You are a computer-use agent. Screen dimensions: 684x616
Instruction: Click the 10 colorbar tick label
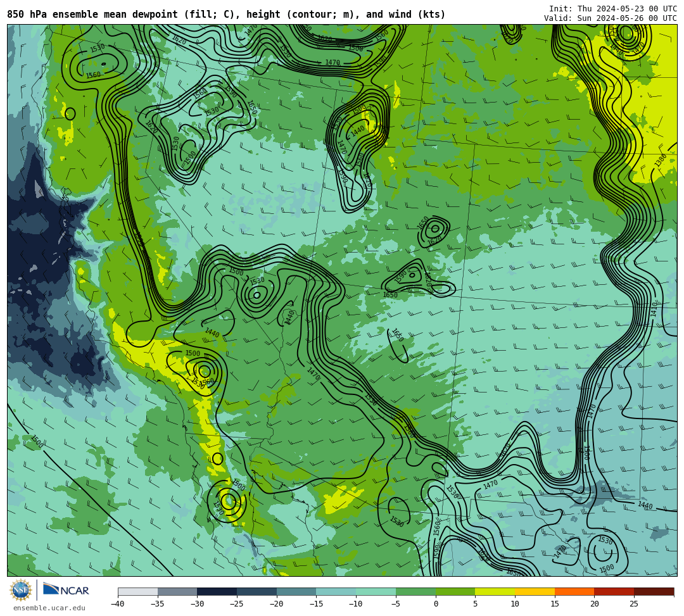click(515, 604)
